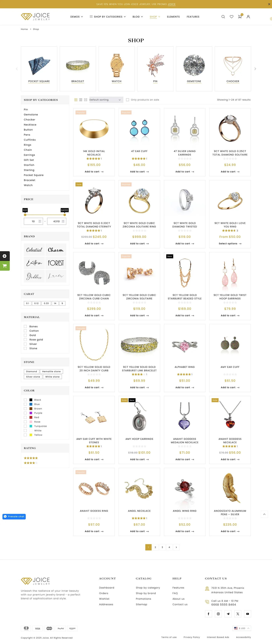272x644 pixels.
Task: Open the shopping cart icon in header
Action: [240, 17]
